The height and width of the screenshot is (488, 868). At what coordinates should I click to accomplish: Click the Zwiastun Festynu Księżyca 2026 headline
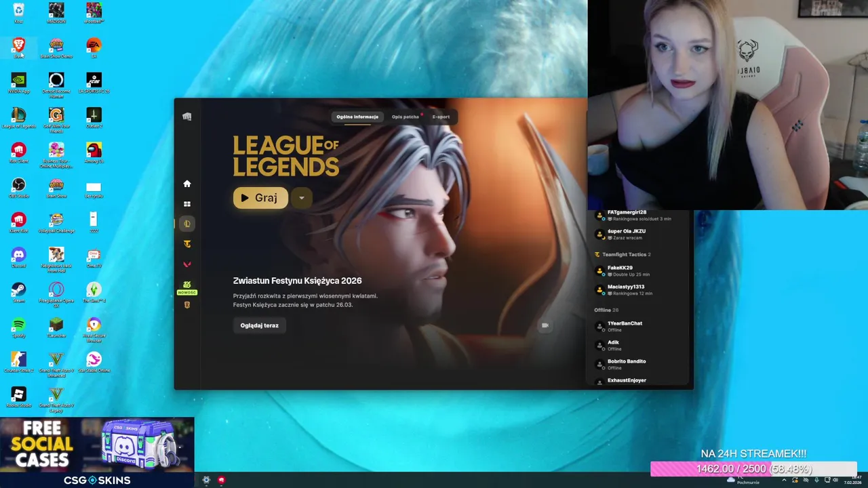[x=297, y=281]
